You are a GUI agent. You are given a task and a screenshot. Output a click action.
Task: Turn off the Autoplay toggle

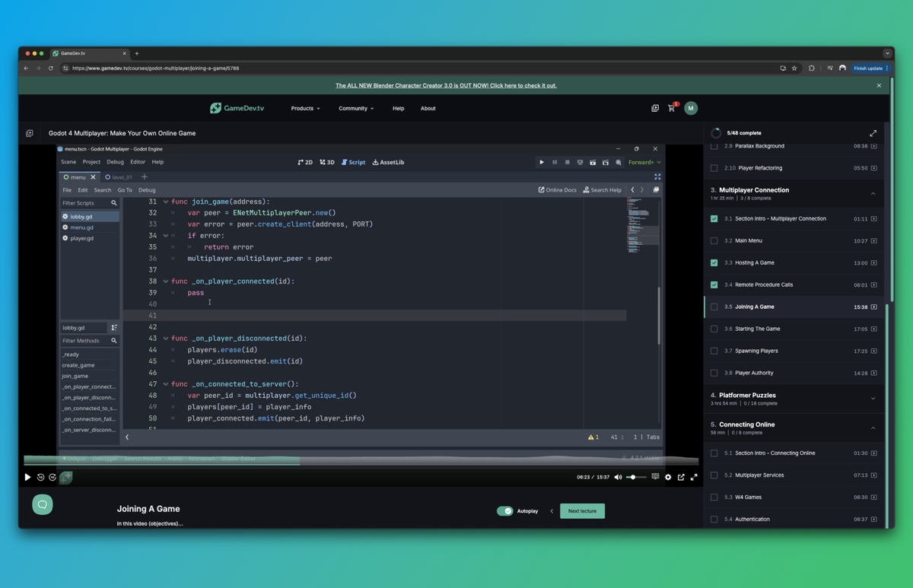point(504,511)
